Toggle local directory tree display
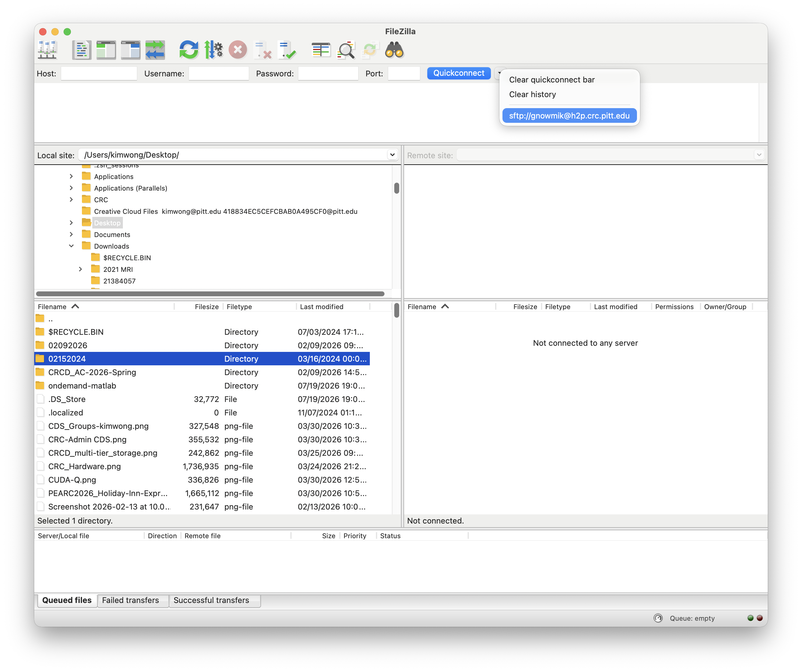Image resolution: width=802 pixels, height=672 pixels. 106,50
